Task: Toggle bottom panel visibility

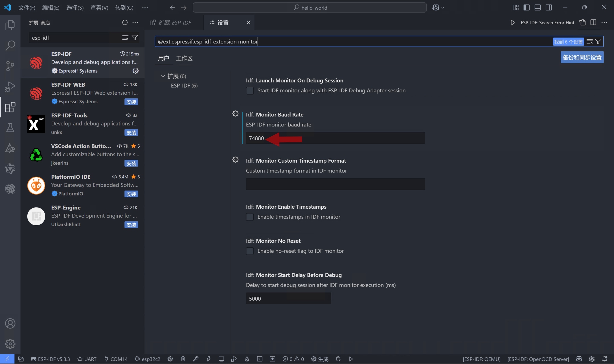Action: [538, 8]
